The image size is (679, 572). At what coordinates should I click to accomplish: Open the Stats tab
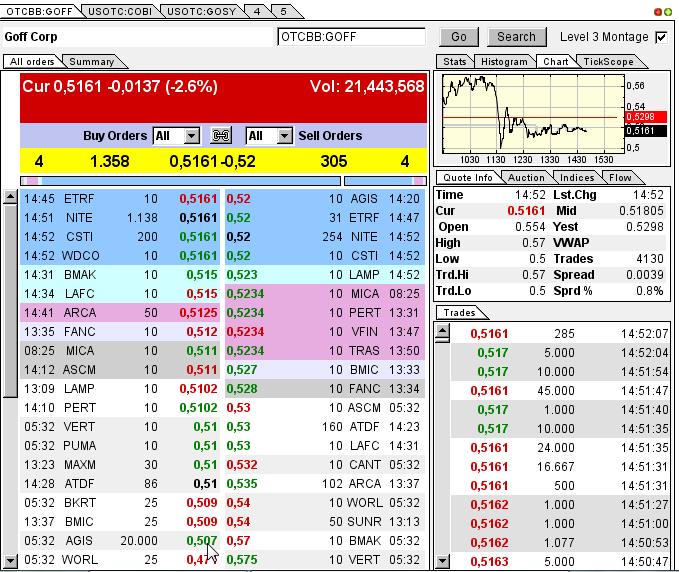coord(454,61)
